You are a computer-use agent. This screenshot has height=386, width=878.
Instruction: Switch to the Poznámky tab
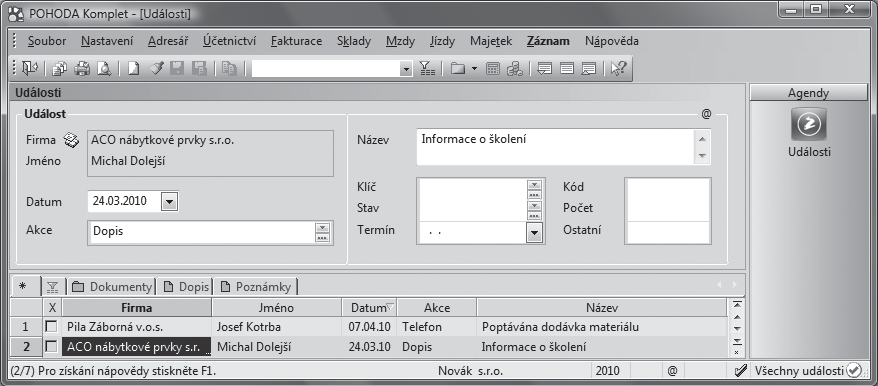256,287
